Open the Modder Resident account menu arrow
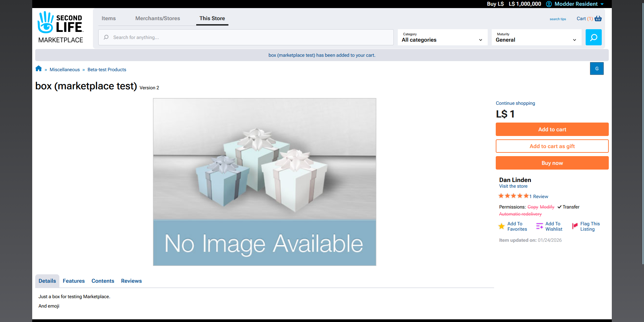644x322 pixels. [602, 4]
